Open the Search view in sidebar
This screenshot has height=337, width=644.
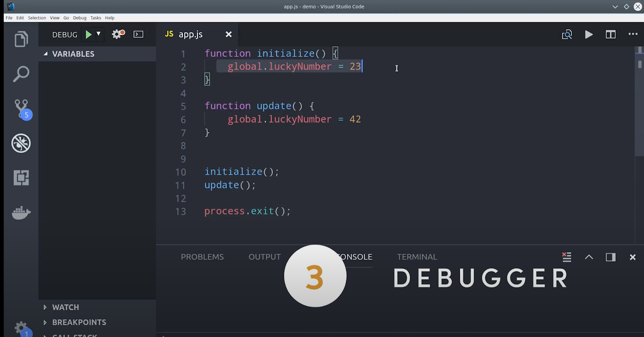(21, 74)
